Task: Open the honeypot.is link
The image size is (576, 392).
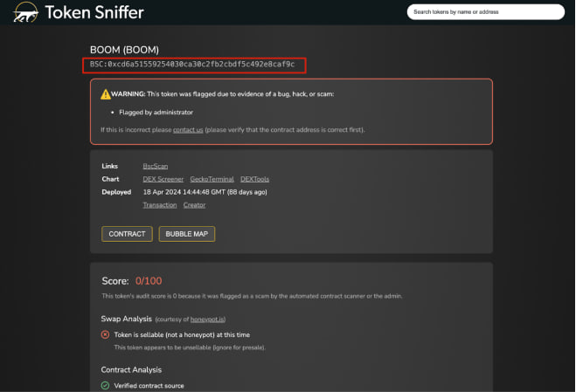Action: point(207,320)
